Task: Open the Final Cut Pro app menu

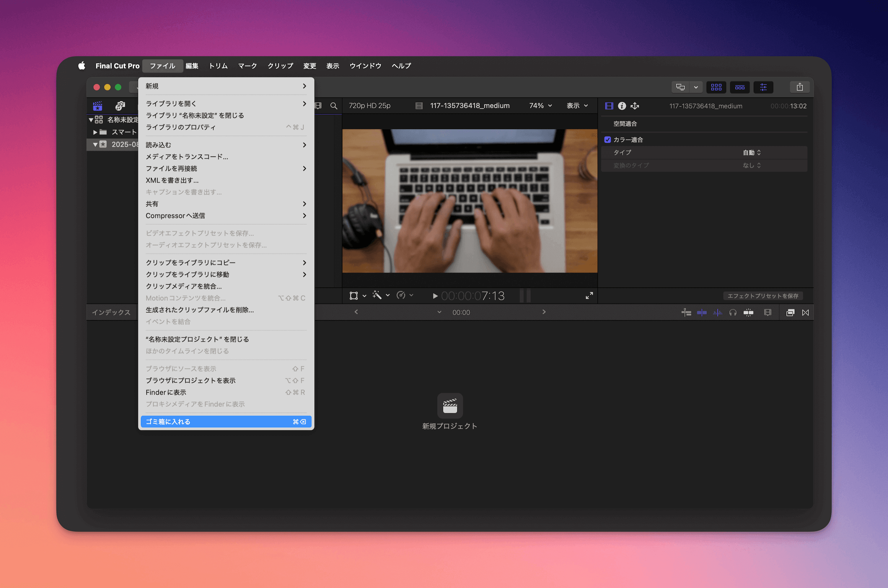Action: (117, 66)
